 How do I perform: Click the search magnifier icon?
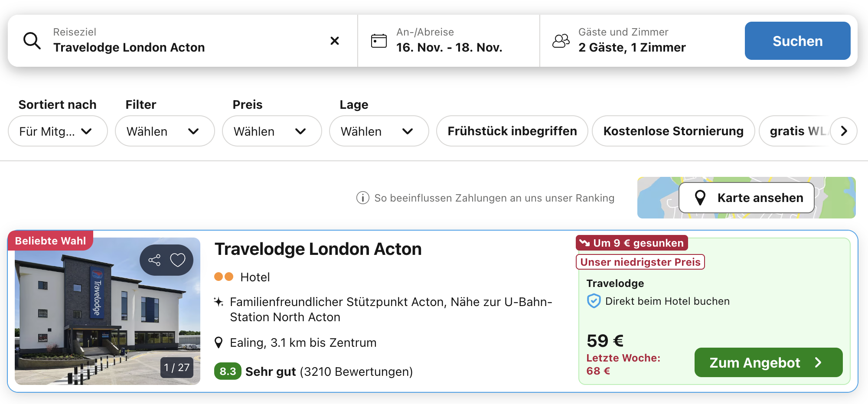click(x=32, y=41)
